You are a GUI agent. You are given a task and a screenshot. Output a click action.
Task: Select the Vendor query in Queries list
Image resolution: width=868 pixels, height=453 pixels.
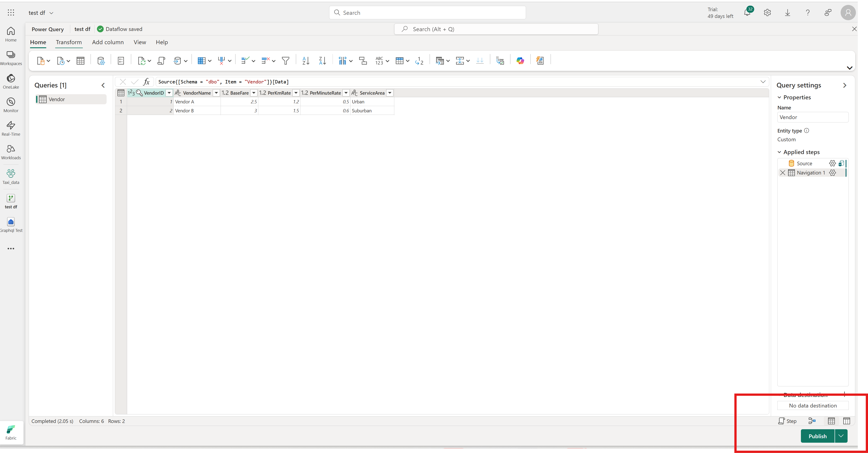[71, 99]
